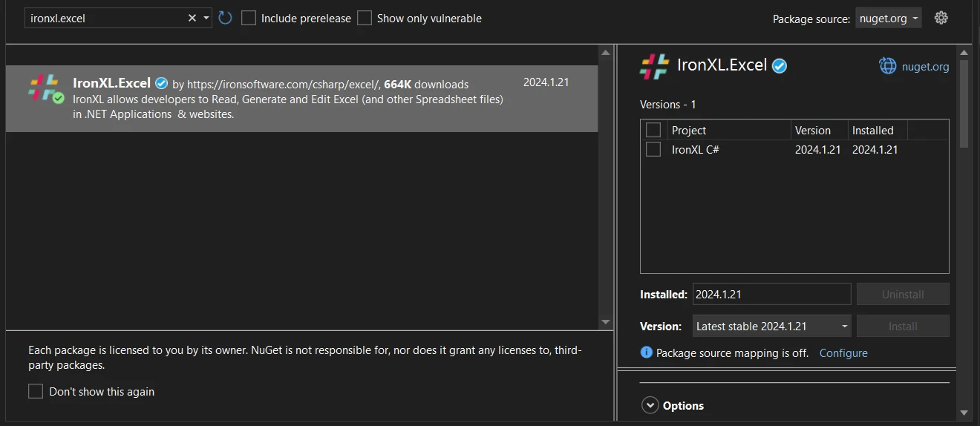Viewport: 980px width, 426px height.
Task: Open the NuGet settings gear
Action: click(941, 18)
